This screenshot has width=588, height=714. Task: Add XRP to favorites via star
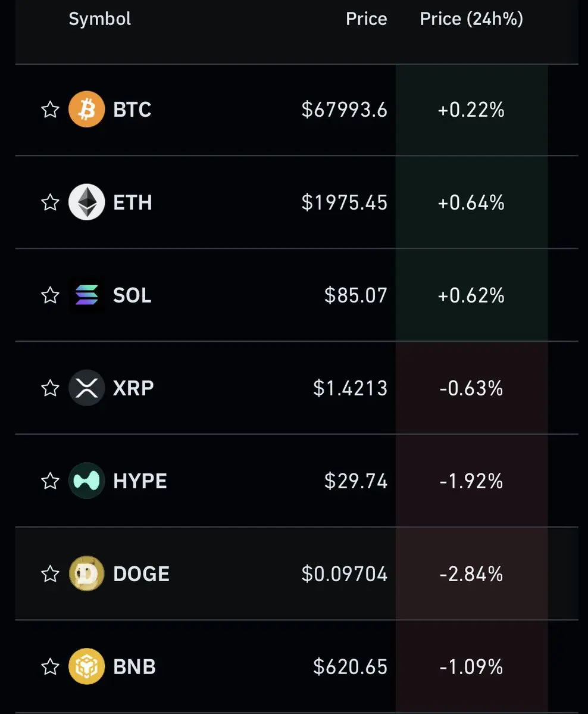[x=50, y=388]
